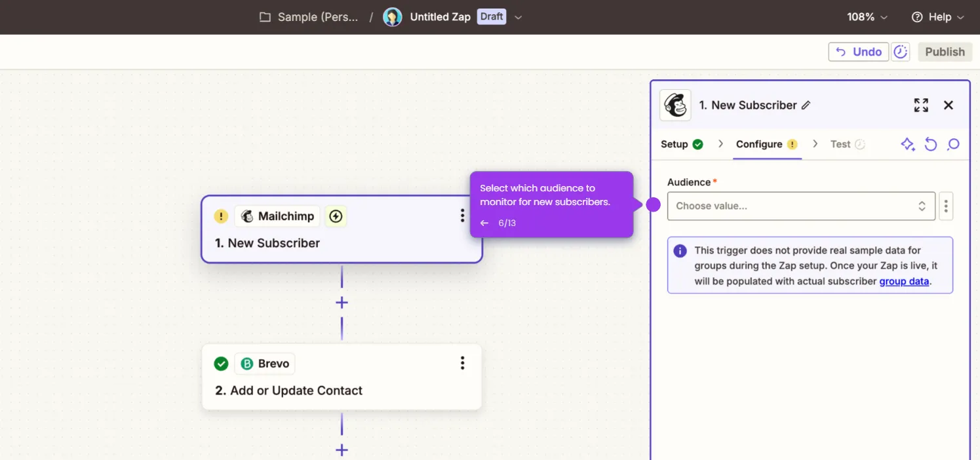Click the chevron between Configure and Test
Screen dimensions: 980x460
(815, 144)
